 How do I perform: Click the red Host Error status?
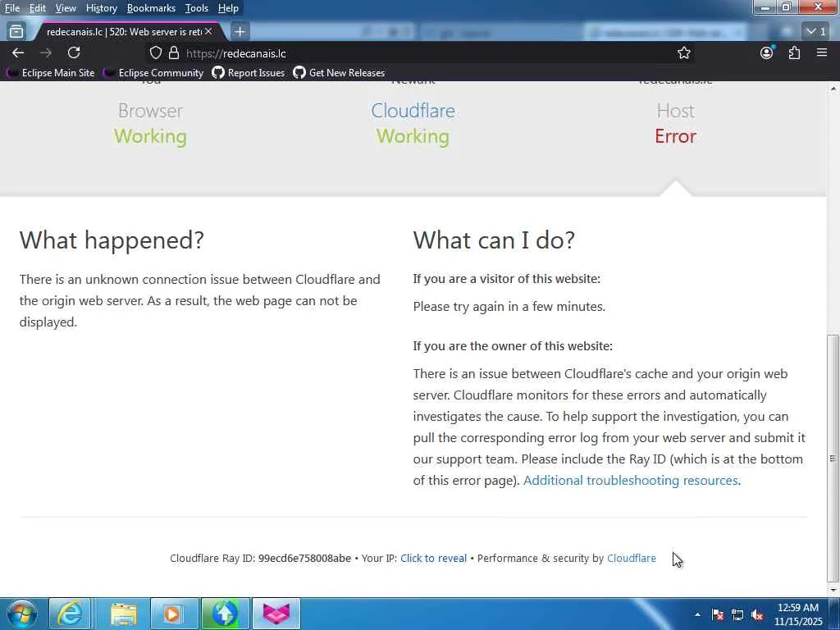pos(675,136)
